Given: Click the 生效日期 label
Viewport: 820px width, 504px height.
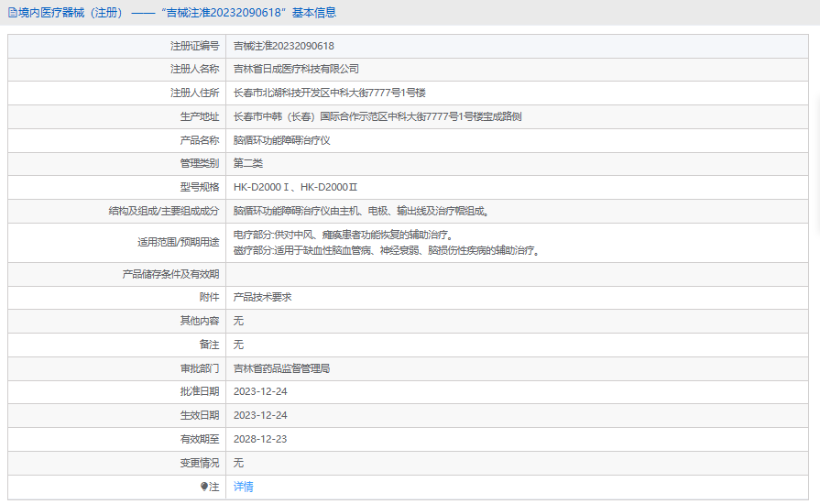Looking at the screenshot, I should (x=200, y=416).
